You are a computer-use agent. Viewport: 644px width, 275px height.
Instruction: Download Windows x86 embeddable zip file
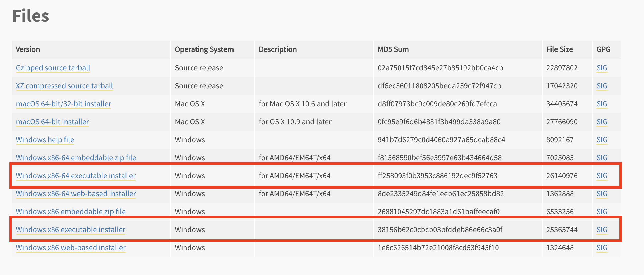point(71,212)
